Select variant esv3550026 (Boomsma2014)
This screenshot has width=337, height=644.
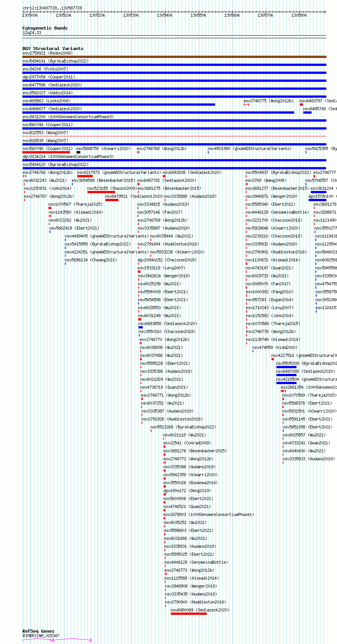point(190,483)
